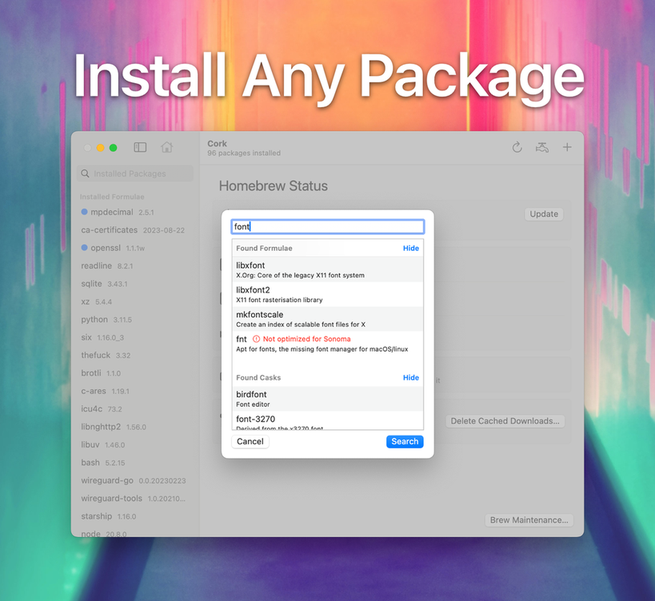Toggle the sidebar icon in Cork toolbar

pos(140,147)
